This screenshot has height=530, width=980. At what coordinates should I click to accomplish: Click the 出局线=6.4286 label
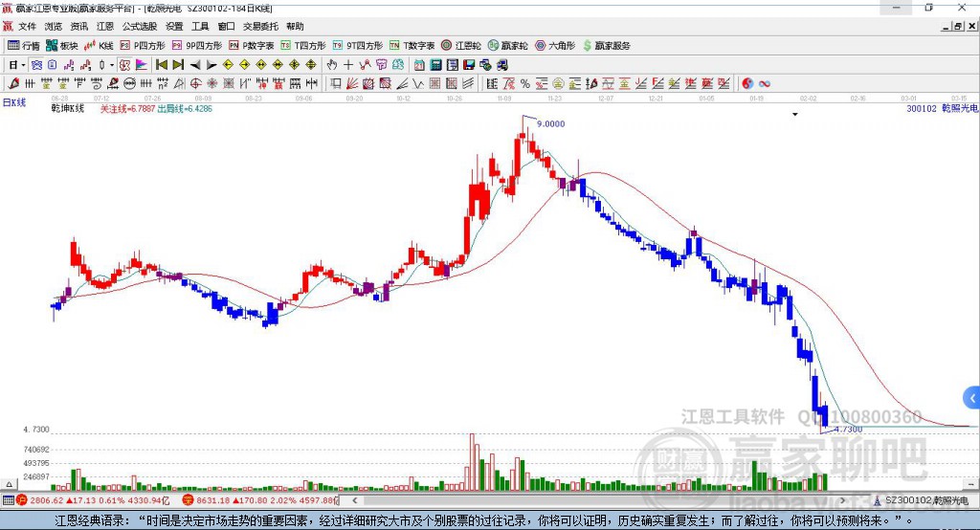click(x=185, y=109)
